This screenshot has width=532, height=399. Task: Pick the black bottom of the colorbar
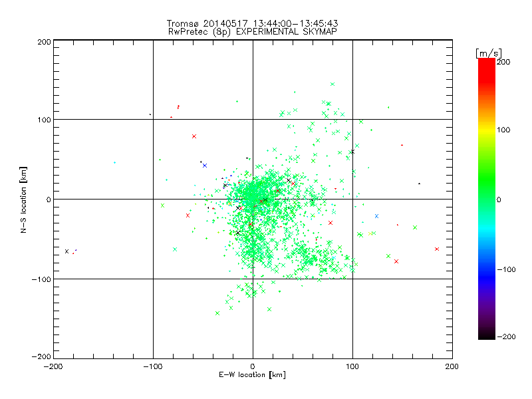(487, 336)
